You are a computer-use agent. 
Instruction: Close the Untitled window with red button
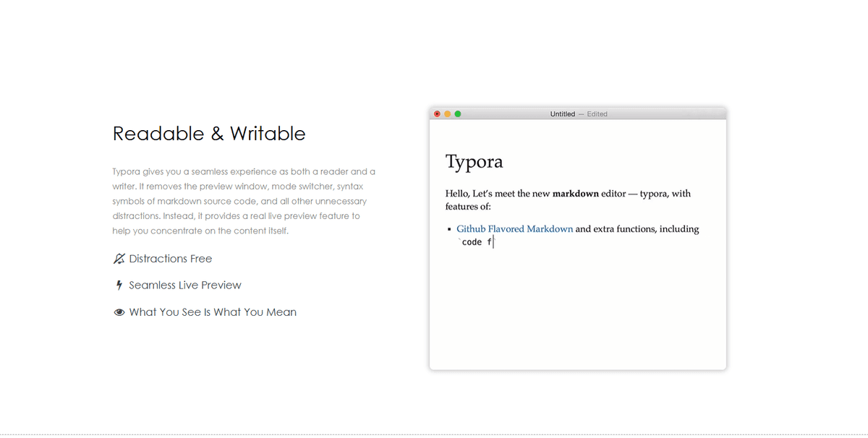click(x=437, y=114)
